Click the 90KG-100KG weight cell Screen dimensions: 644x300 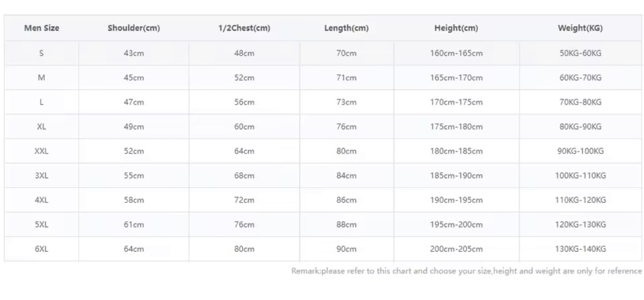coord(580,151)
